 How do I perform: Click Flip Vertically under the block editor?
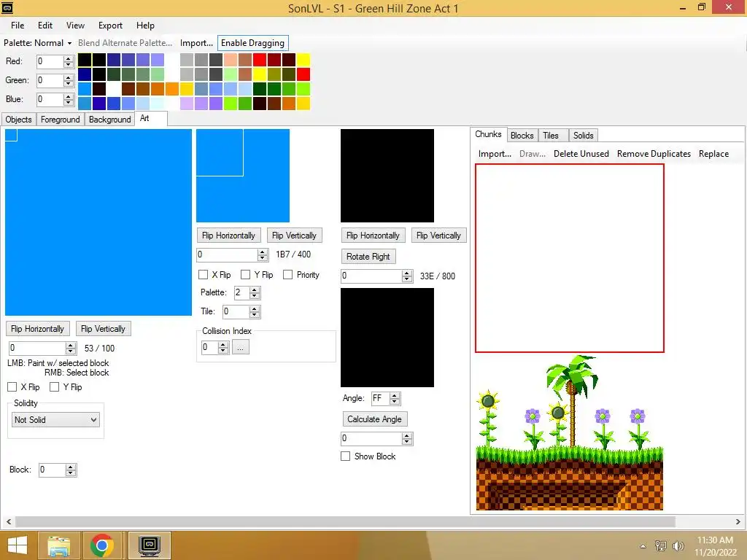pos(294,236)
